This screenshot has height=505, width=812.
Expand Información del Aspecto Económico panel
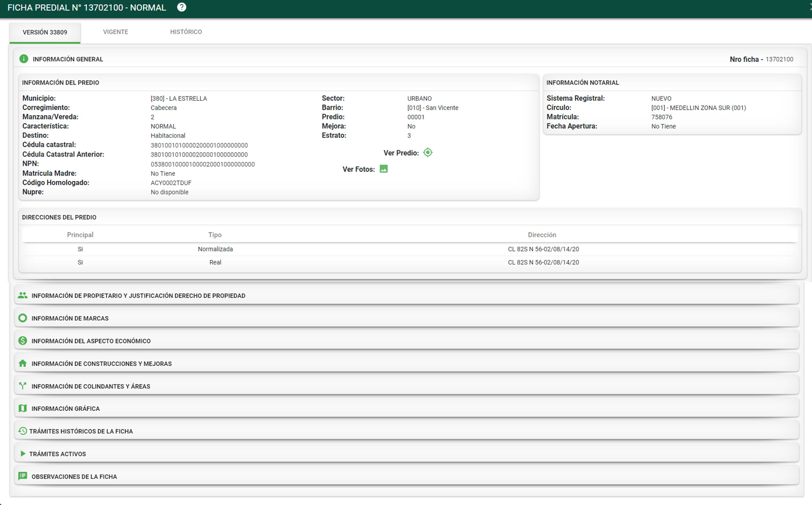point(407,341)
